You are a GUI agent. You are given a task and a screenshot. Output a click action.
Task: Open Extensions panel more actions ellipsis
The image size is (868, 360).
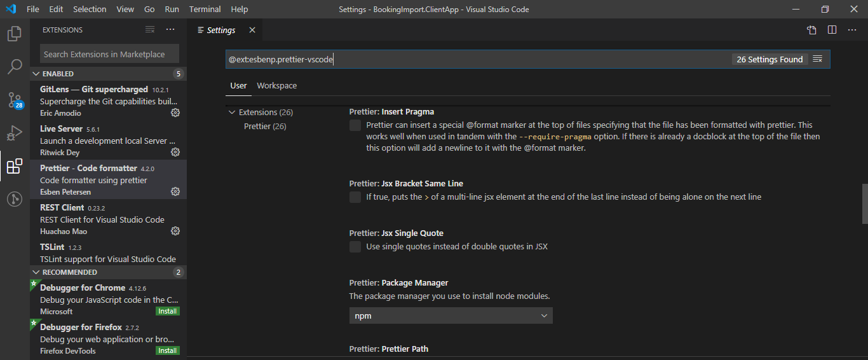click(170, 30)
